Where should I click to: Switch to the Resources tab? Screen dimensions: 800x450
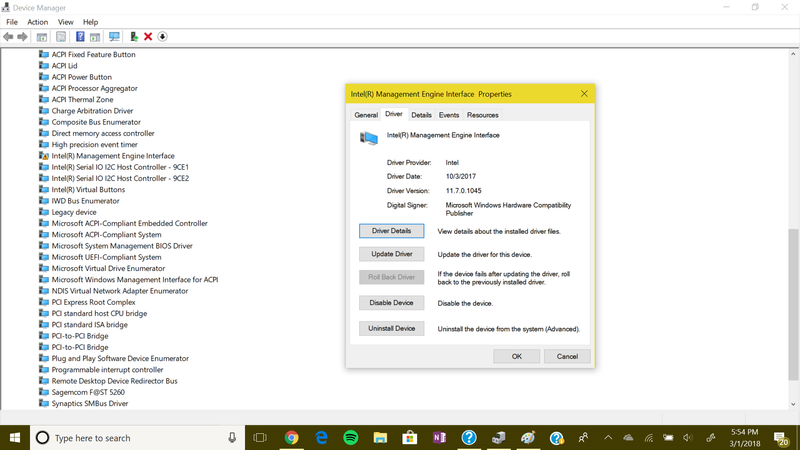pyautogui.click(x=483, y=115)
